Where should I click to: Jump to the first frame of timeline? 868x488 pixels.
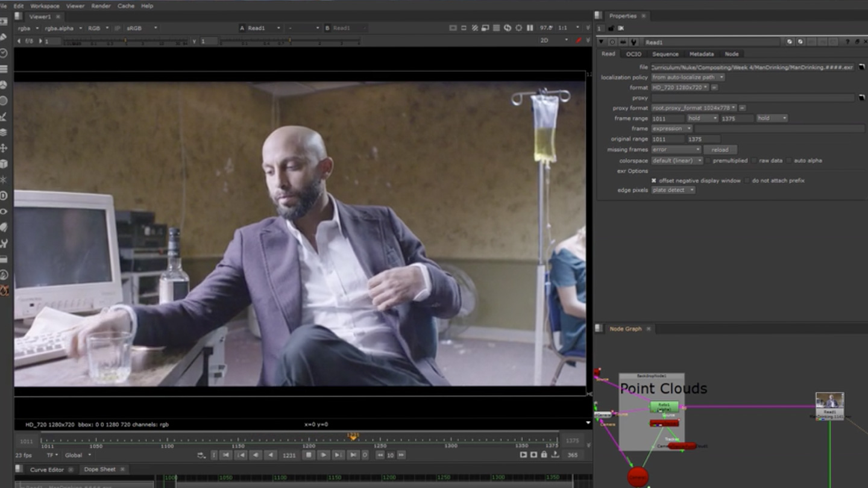(225, 455)
